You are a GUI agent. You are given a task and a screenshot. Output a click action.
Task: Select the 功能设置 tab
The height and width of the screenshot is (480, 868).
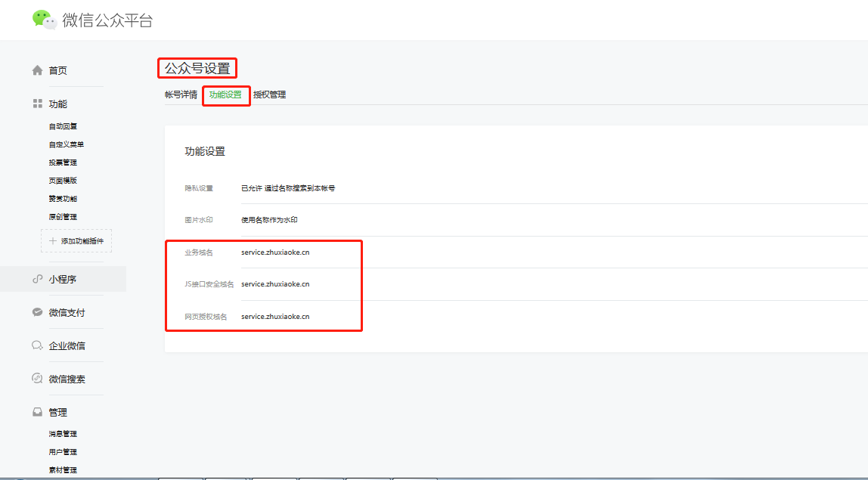point(225,95)
